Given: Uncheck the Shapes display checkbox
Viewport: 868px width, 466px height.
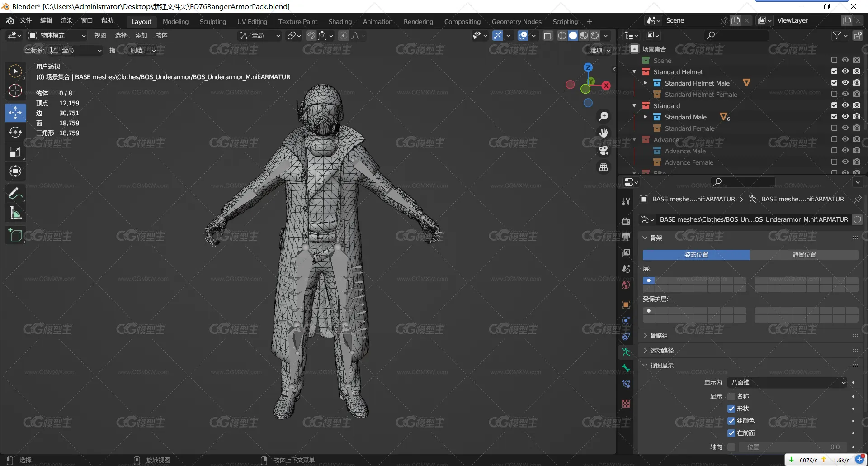Looking at the screenshot, I should (731, 409).
